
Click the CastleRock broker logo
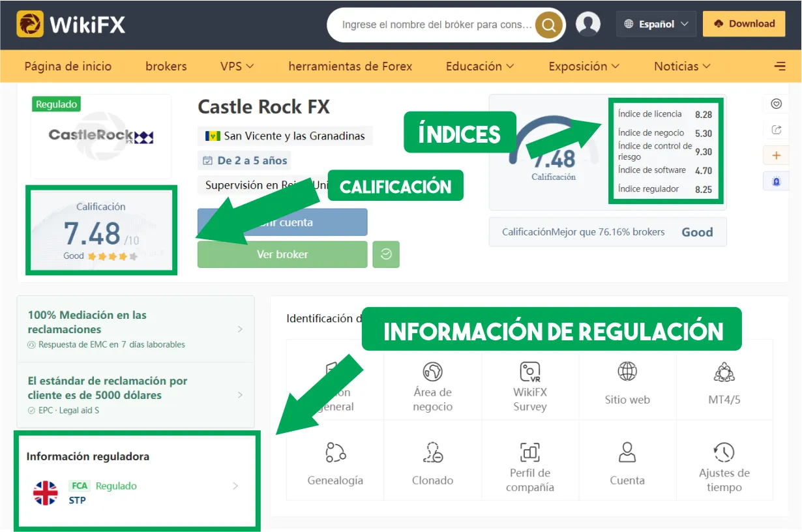(101, 136)
